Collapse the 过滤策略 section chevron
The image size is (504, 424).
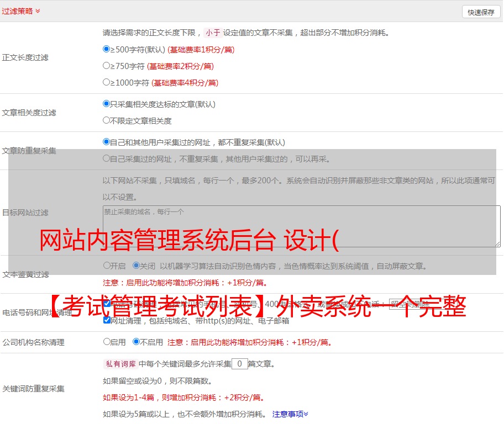click(38, 11)
